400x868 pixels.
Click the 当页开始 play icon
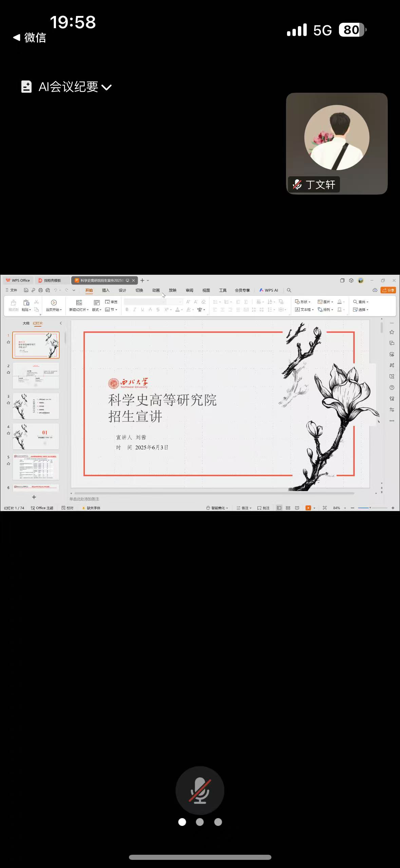[54, 302]
